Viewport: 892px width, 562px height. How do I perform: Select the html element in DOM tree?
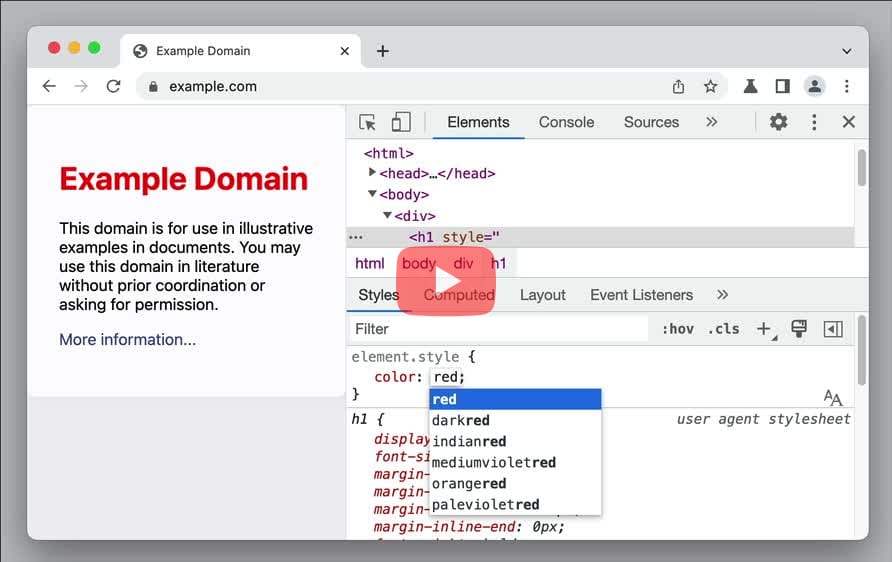pos(389,153)
